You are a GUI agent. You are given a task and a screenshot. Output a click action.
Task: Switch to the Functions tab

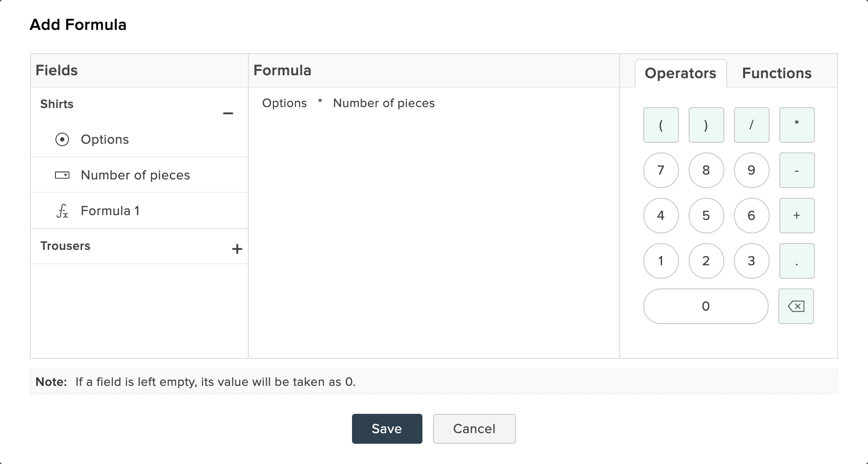(777, 73)
